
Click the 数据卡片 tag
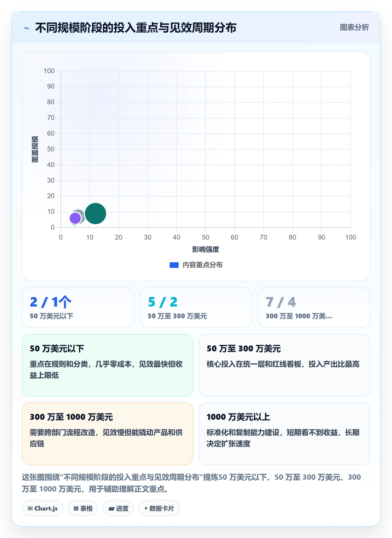(x=159, y=508)
